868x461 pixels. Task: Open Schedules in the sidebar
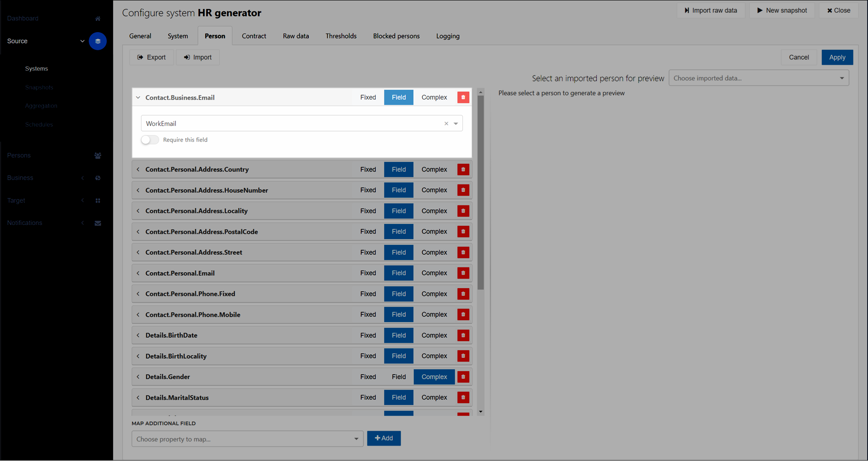click(39, 124)
